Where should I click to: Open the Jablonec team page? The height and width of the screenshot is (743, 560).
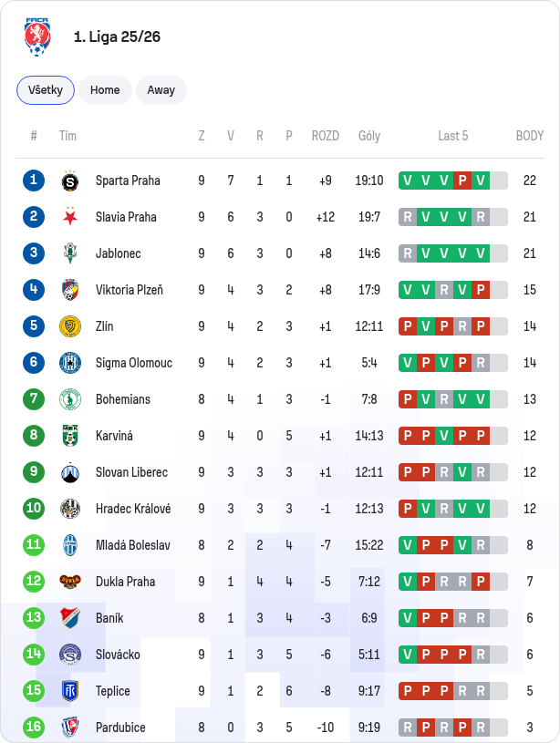coord(118,253)
